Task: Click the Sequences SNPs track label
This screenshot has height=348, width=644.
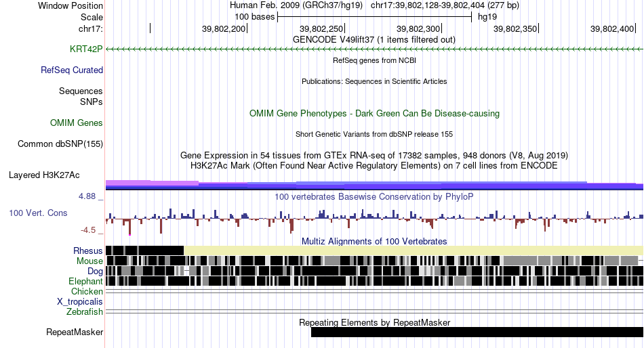Action: coord(81,96)
